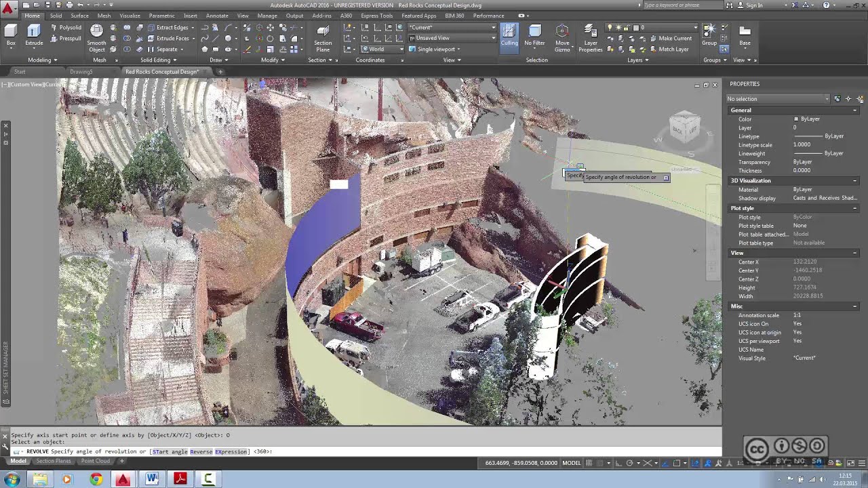Open the Unsaved View dropdown
Image resolution: width=868 pixels, height=488 pixels.
pos(452,38)
